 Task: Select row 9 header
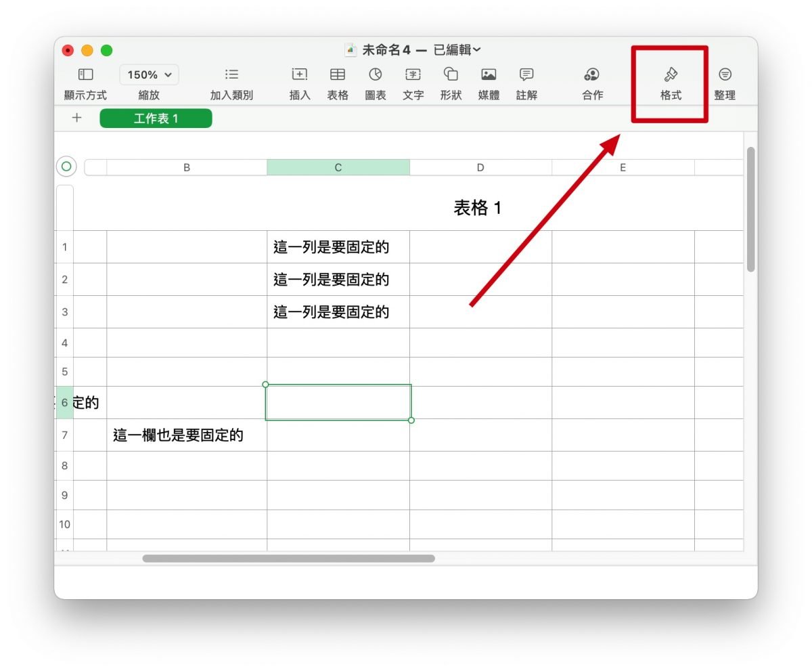(x=65, y=495)
